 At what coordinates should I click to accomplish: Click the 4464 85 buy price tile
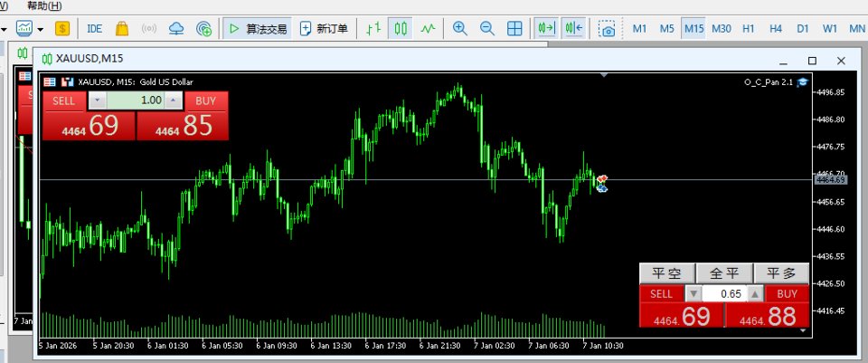tap(183, 126)
